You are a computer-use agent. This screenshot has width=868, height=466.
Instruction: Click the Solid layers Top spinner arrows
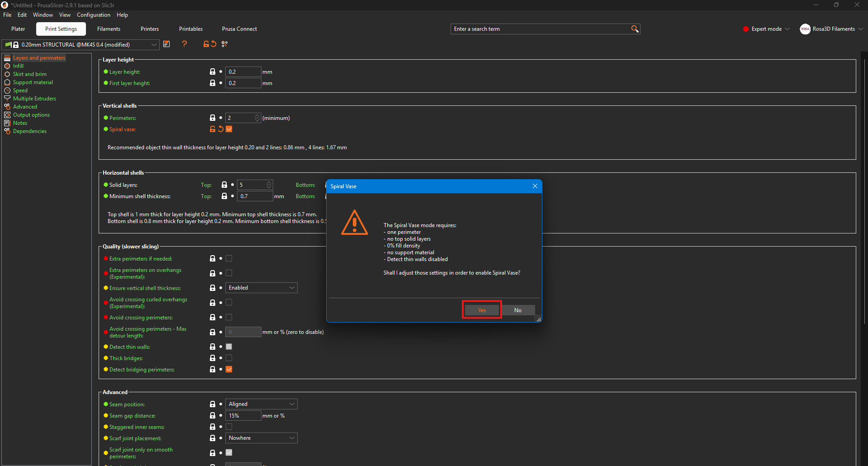(x=269, y=185)
